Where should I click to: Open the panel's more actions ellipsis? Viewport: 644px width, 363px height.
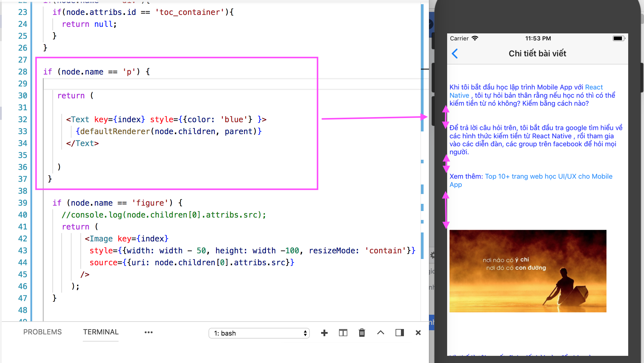148,332
